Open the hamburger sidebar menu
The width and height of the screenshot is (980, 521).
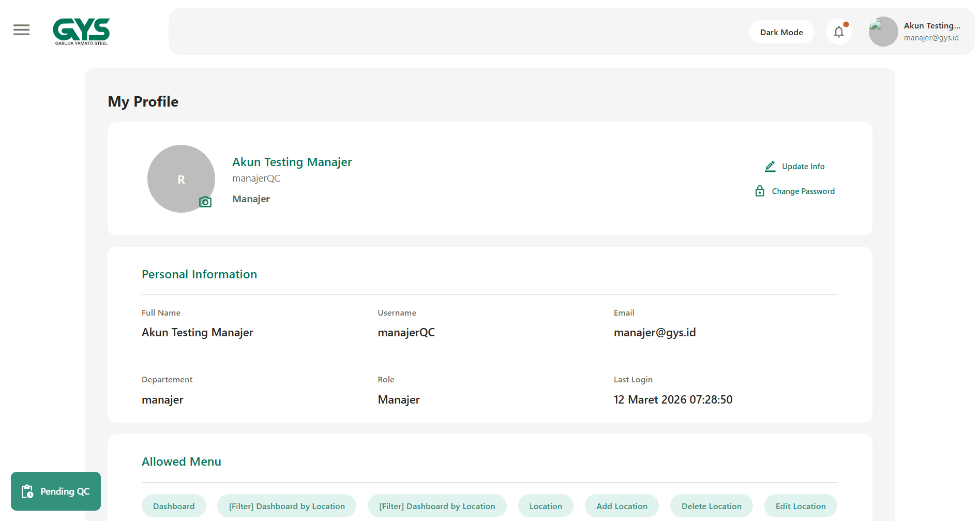[x=21, y=30]
